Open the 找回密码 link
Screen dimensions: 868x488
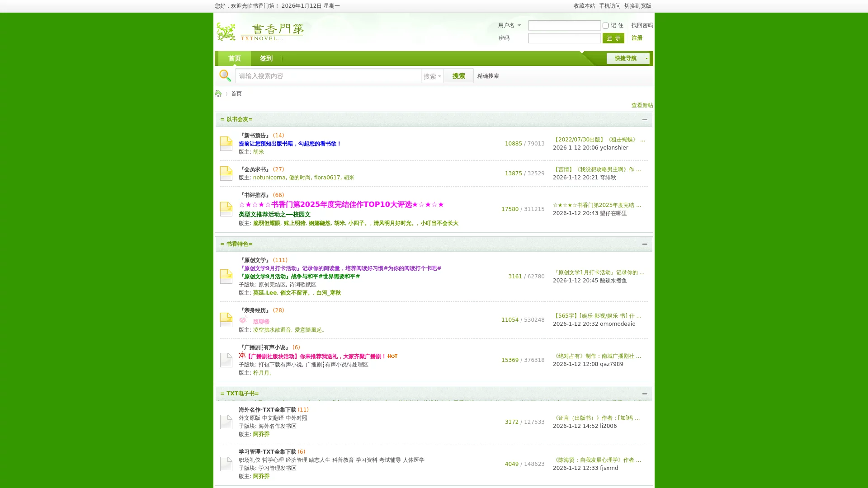pos(642,25)
